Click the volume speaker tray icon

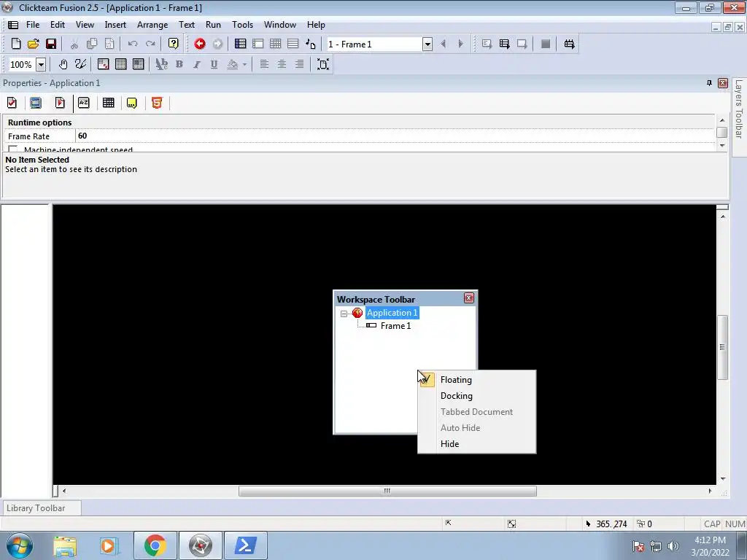click(x=673, y=546)
